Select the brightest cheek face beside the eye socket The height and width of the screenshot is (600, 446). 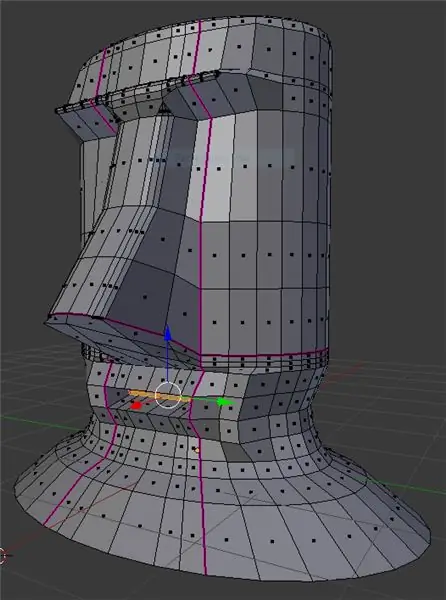(x=214, y=168)
